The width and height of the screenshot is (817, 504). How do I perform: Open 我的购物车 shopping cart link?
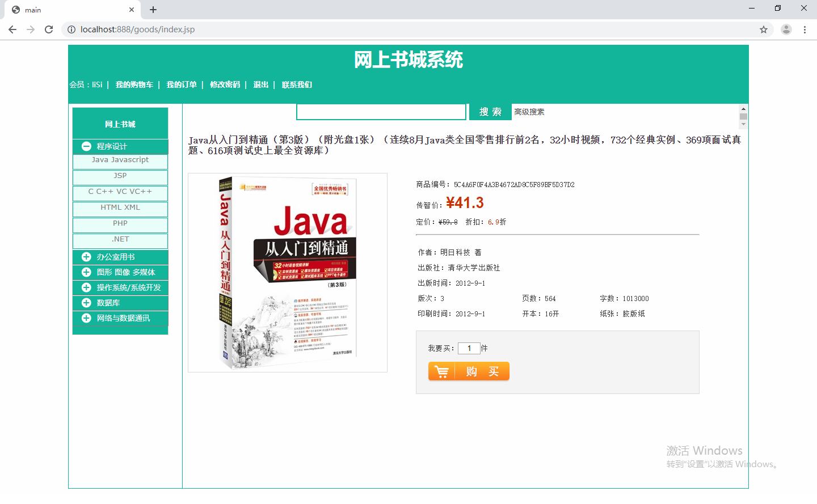(x=134, y=84)
